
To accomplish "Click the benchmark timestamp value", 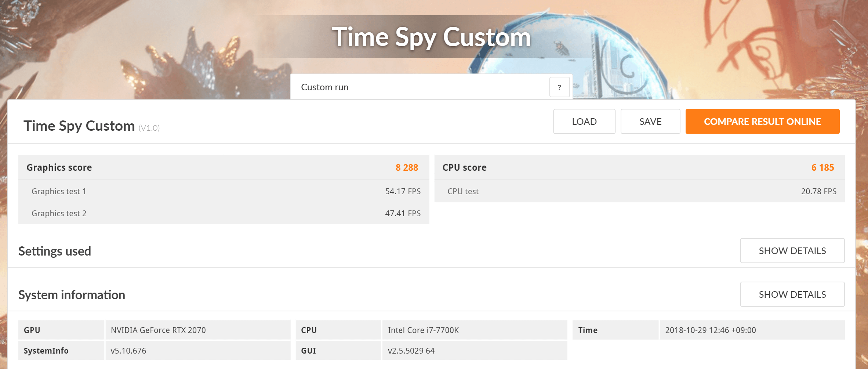I will pos(710,330).
